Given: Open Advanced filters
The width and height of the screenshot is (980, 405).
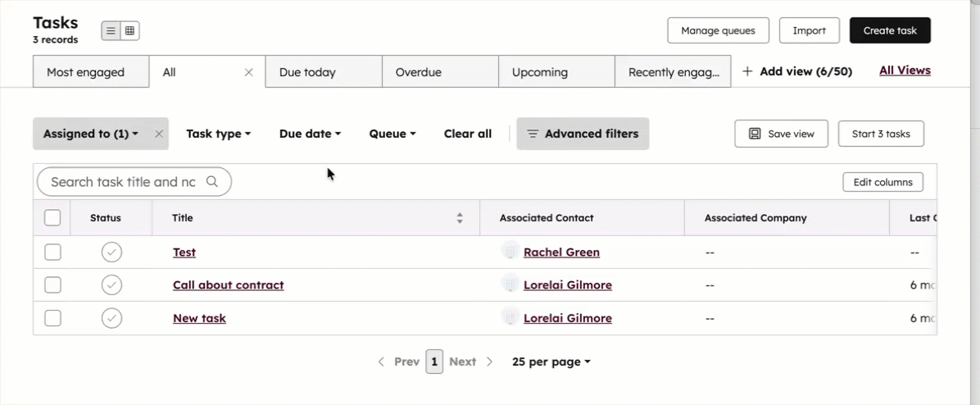Looking at the screenshot, I should (583, 134).
